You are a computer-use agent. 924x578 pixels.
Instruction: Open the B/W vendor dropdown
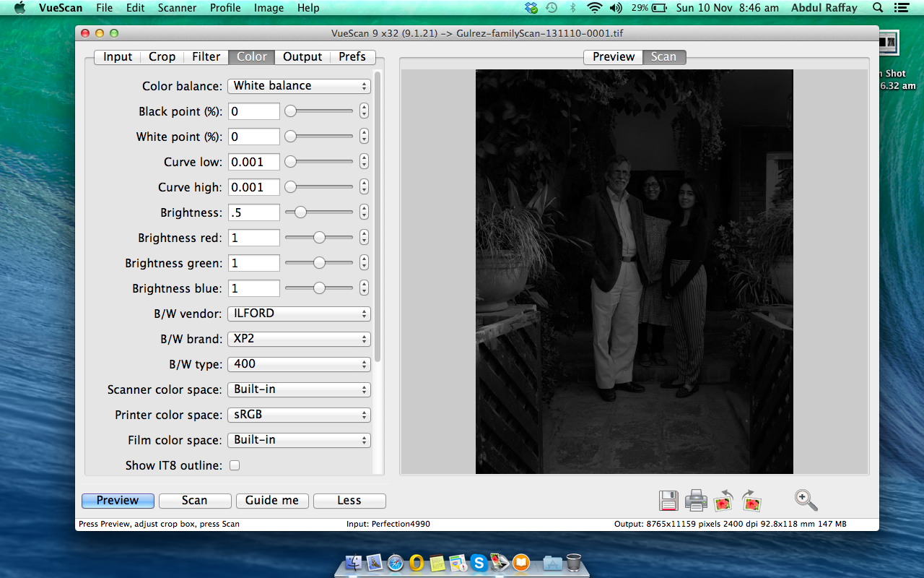[x=299, y=314]
